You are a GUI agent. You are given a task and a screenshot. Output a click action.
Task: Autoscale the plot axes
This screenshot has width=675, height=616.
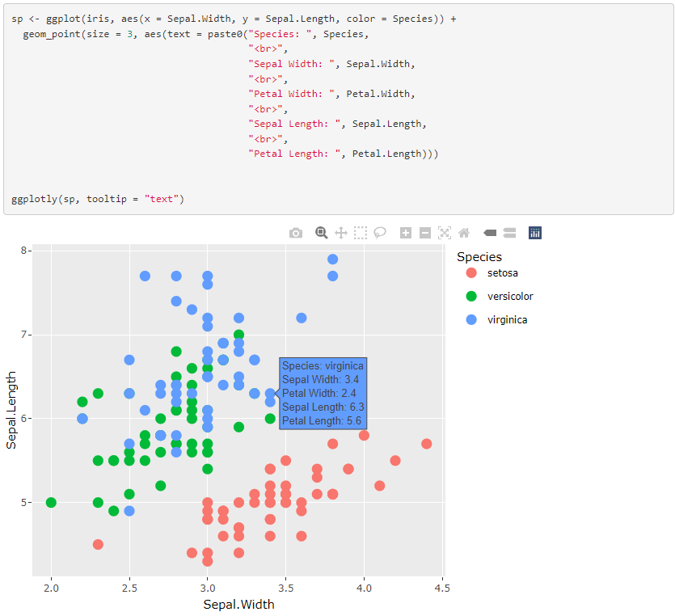pos(444,232)
